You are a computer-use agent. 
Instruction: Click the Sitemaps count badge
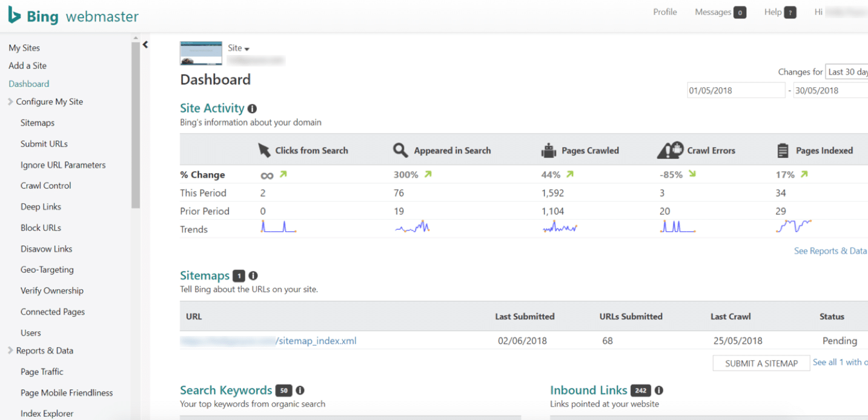239,276
